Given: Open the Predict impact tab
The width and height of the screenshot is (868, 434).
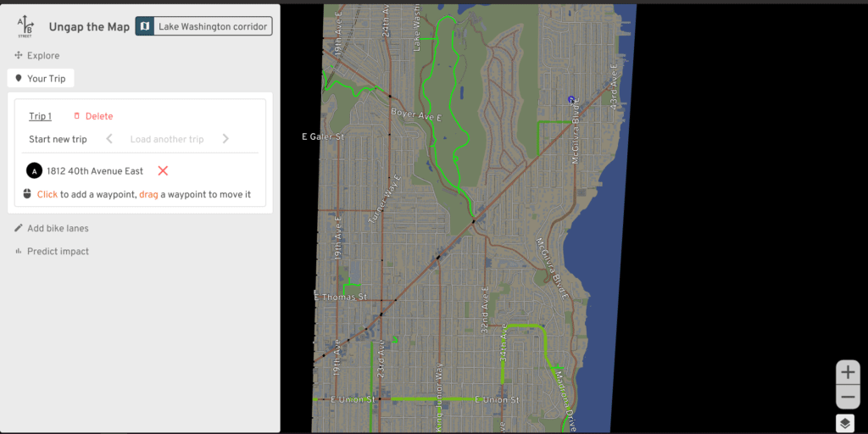Looking at the screenshot, I should (51, 251).
